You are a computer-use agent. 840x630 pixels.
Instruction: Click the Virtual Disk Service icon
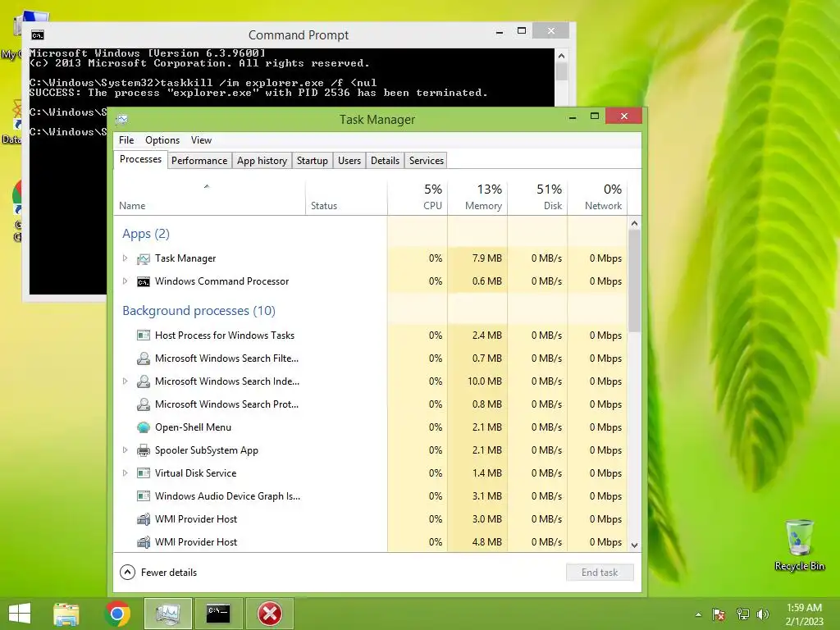[x=143, y=473]
